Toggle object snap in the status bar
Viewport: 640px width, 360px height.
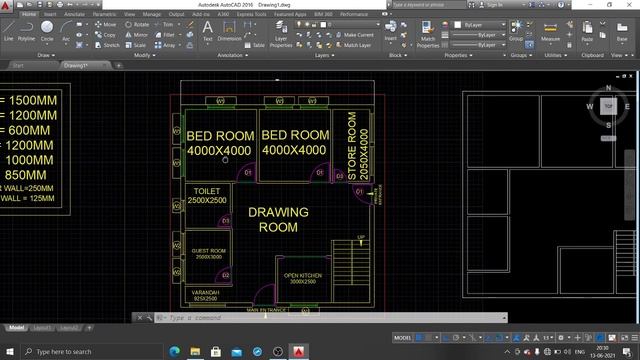[x=499, y=338]
